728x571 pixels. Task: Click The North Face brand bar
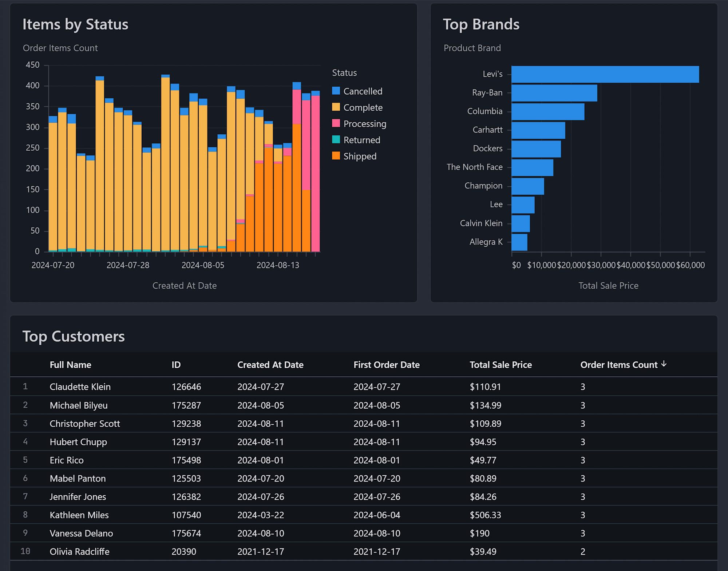pyautogui.click(x=532, y=167)
